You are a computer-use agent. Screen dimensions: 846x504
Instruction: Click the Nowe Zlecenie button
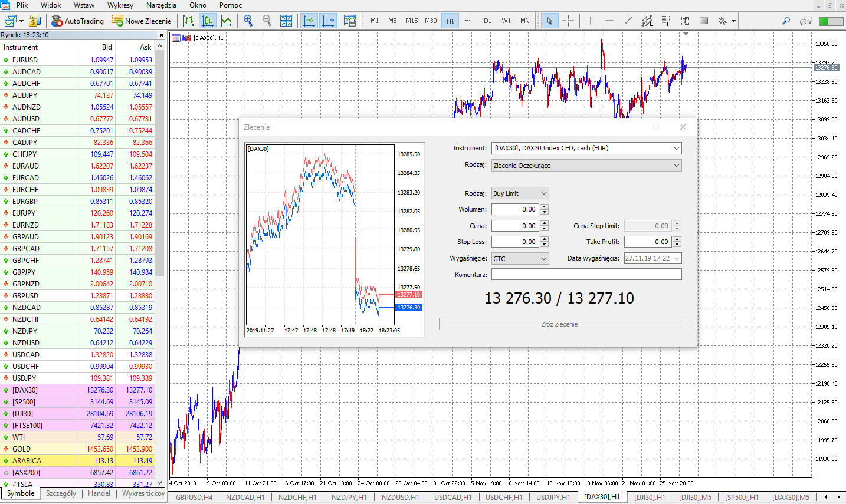(x=142, y=21)
